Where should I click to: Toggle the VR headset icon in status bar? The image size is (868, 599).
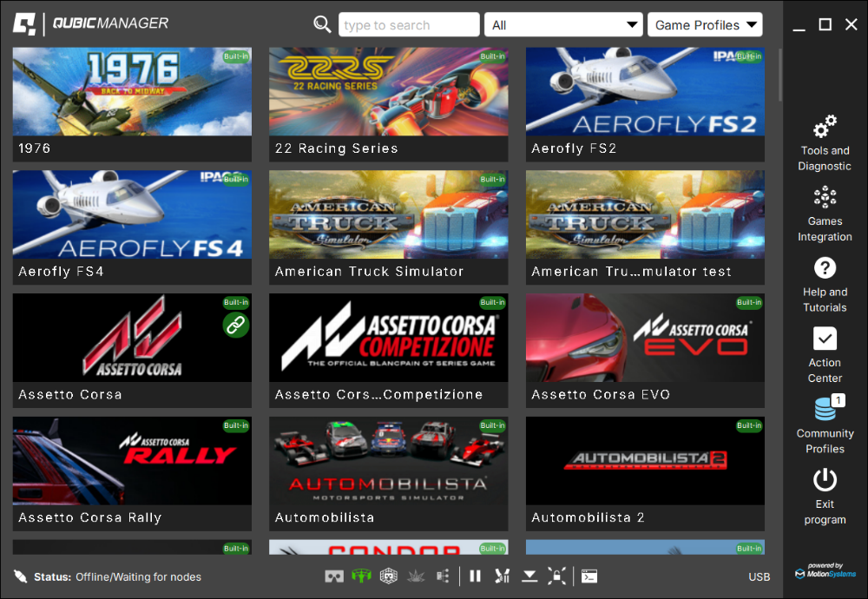333,576
